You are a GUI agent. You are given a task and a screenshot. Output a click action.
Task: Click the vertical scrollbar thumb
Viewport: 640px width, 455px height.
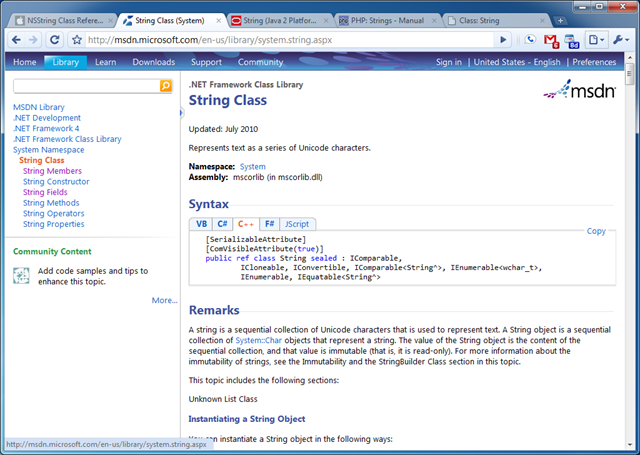pyautogui.click(x=629, y=73)
